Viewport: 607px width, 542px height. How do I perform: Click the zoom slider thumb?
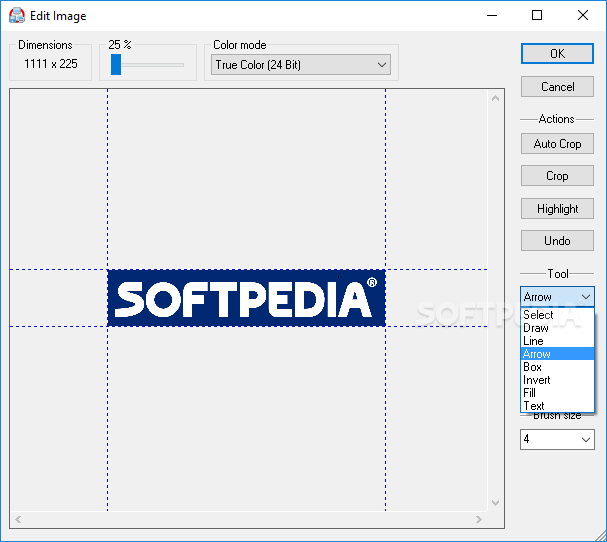pyautogui.click(x=116, y=64)
